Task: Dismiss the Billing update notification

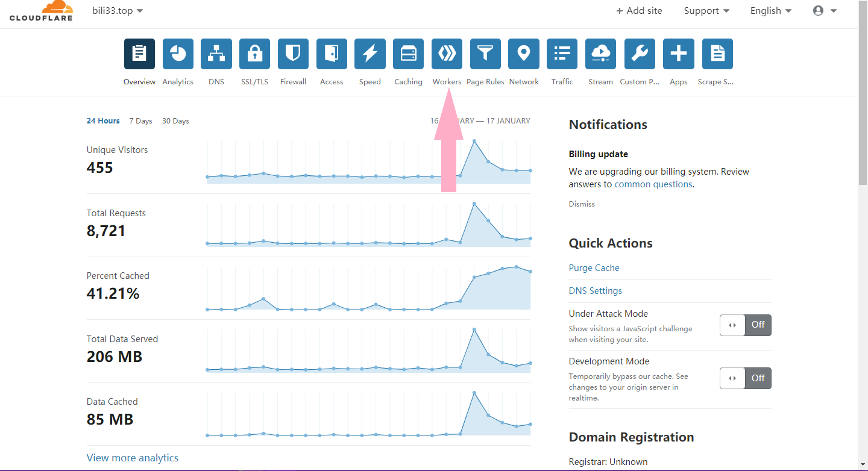Action: pos(582,204)
